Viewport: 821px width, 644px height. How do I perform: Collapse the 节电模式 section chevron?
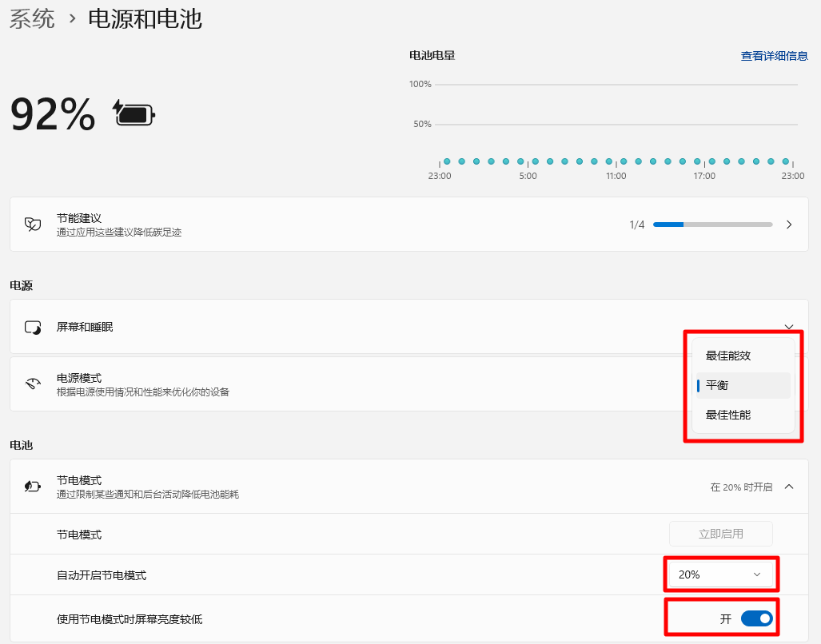(x=788, y=487)
